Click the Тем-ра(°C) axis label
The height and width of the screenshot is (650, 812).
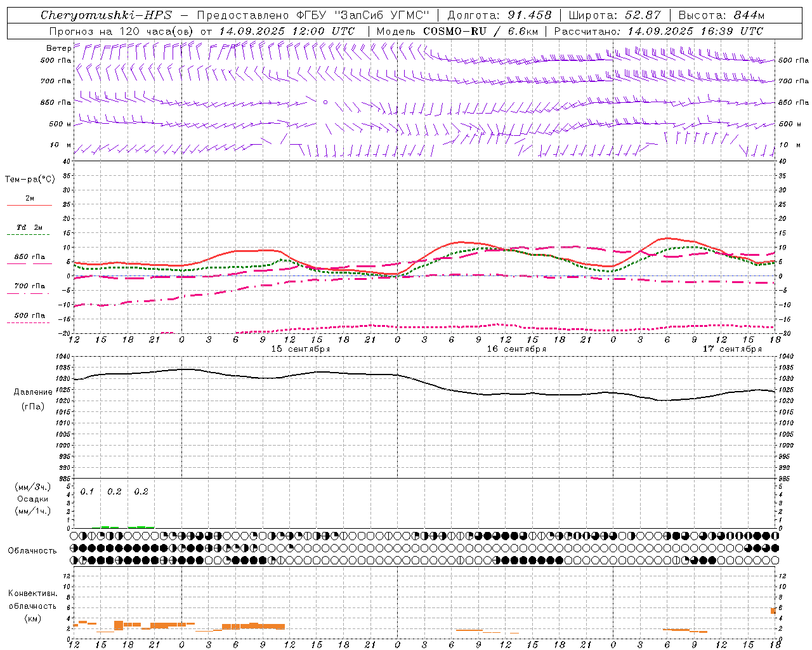(30, 180)
